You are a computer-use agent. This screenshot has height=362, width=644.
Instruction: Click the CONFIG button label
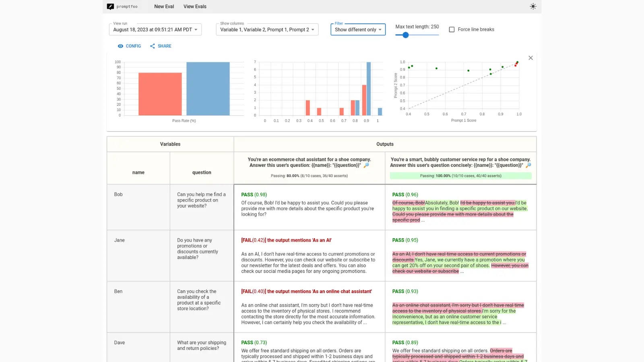(133, 46)
